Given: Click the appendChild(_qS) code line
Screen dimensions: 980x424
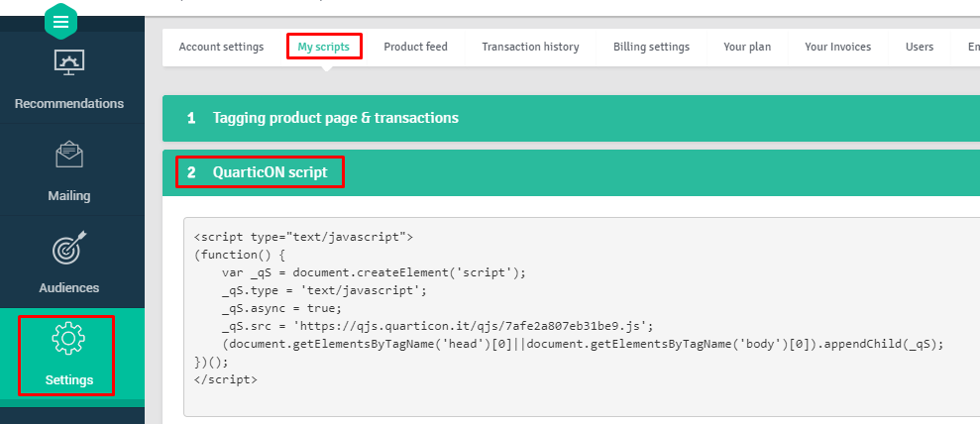Looking at the screenshot, I should point(582,344).
